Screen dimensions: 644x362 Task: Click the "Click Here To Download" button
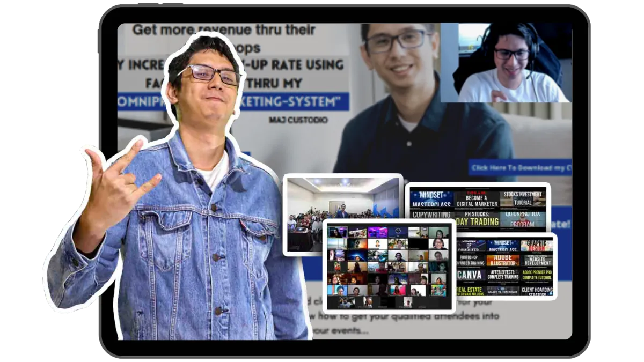click(x=520, y=168)
